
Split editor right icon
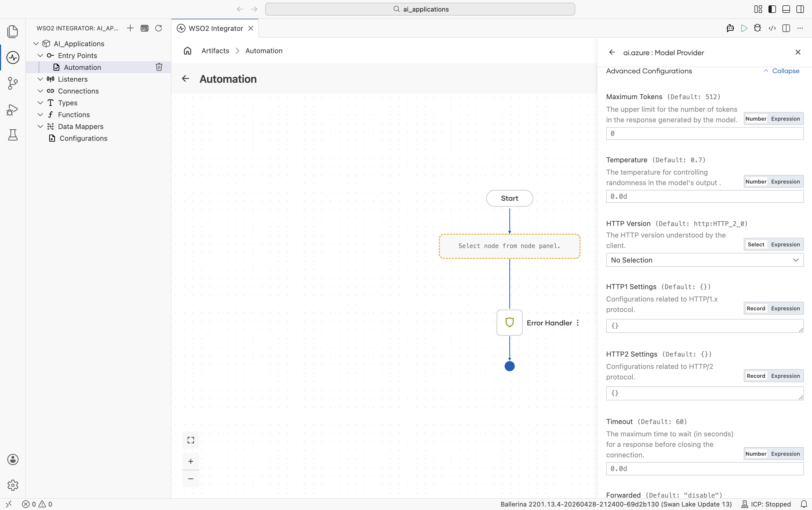(x=786, y=28)
